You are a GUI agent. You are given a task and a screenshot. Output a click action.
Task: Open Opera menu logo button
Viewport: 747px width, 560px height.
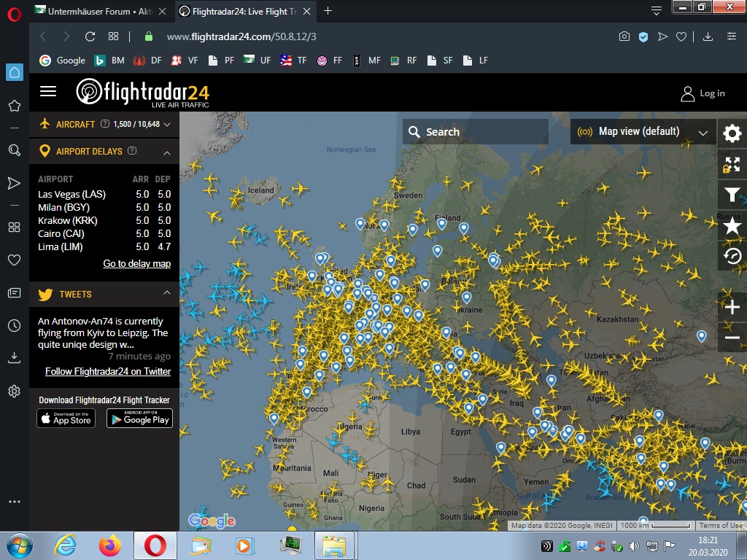pos(15,15)
